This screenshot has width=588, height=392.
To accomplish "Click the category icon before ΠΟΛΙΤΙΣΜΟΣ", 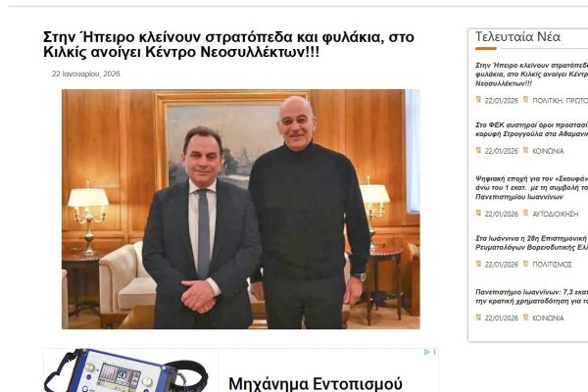I will pyautogui.click(x=525, y=264).
